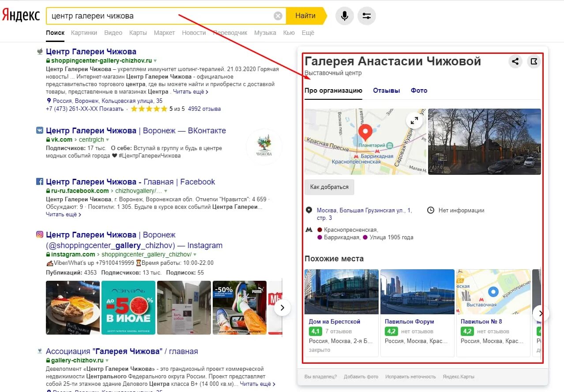This screenshot has width=564, height=392.
Task: Open the dropdown arrow next to instagram.com URL
Action: click(195, 255)
